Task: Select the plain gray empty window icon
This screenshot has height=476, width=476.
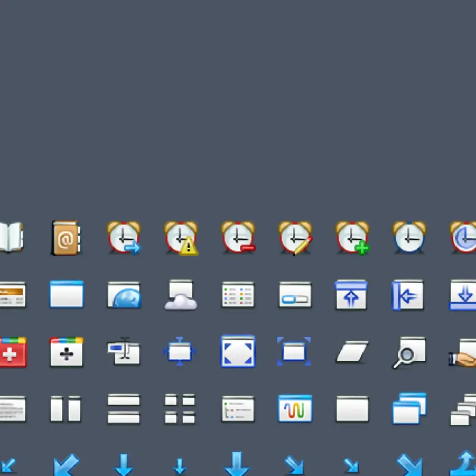Action: click(x=352, y=409)
